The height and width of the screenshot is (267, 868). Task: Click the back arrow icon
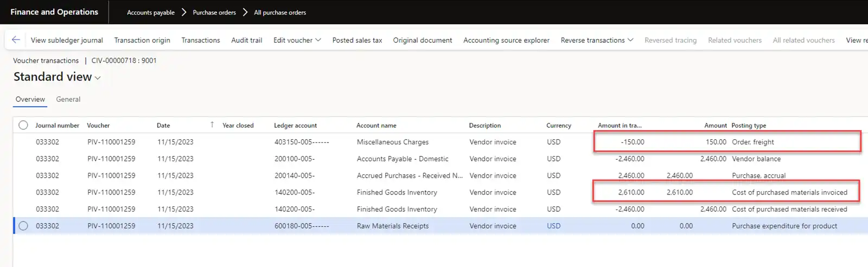tap(16, 40)
